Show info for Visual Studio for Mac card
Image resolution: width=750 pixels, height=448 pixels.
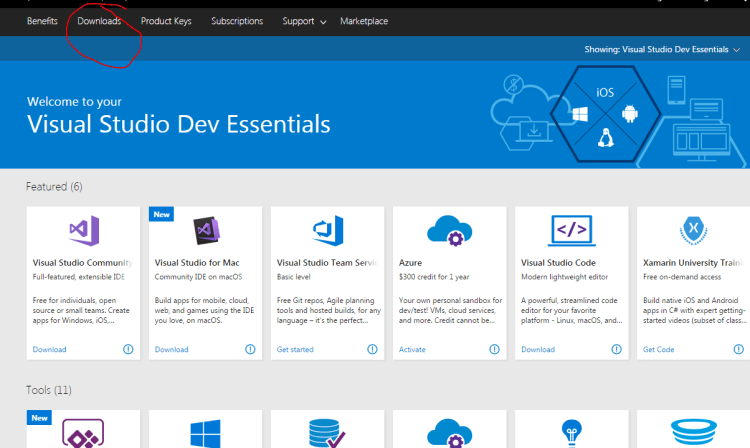250,349
